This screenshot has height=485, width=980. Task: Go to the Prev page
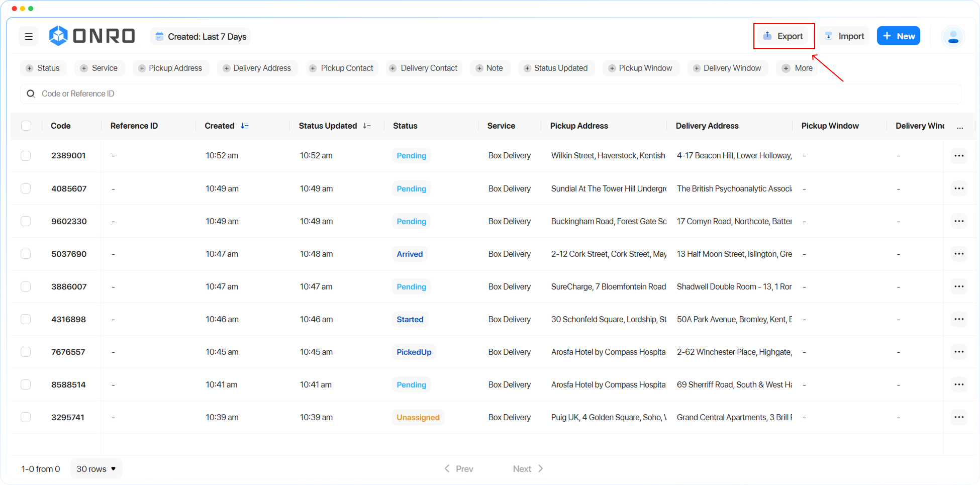[458, 469]
